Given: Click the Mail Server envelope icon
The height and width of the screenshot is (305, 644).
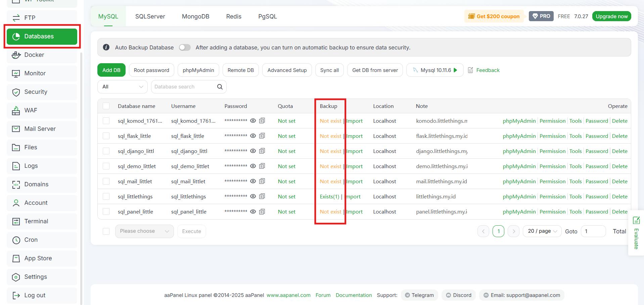Looking at the screenshot, I should (16, 129).
